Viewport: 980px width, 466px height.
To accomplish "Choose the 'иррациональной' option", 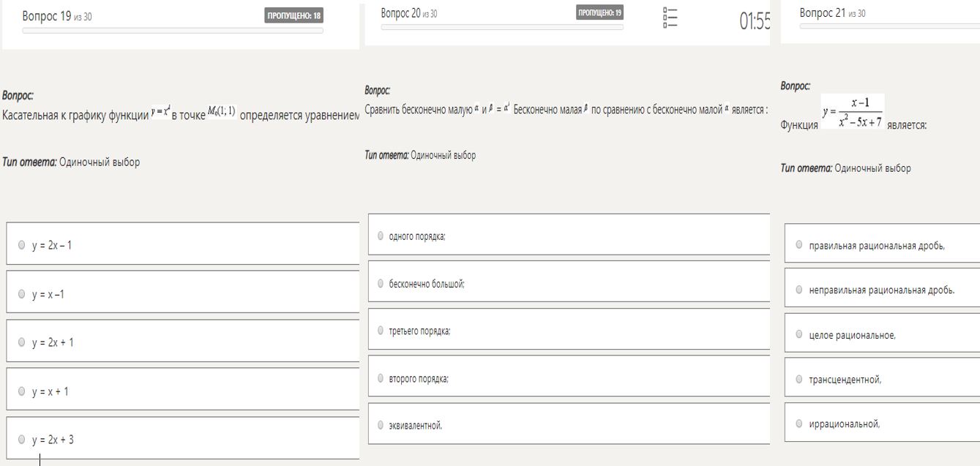I will click(798, 424).
